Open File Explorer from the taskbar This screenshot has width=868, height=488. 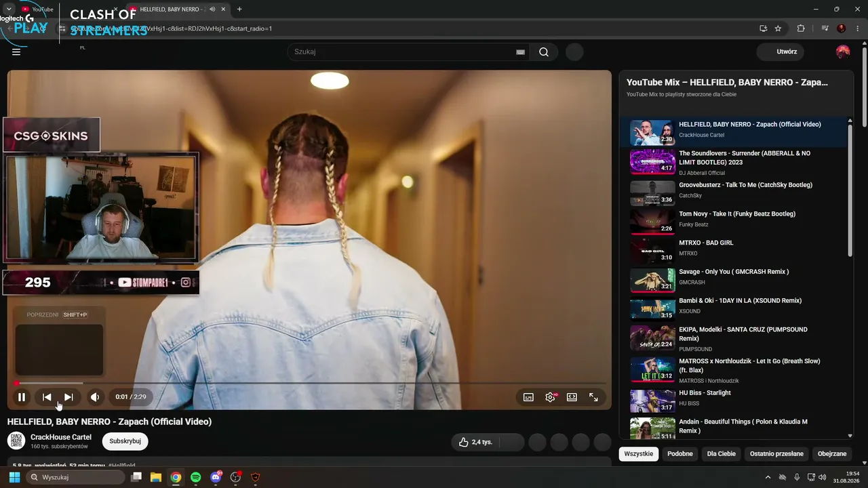click(156, 477)
